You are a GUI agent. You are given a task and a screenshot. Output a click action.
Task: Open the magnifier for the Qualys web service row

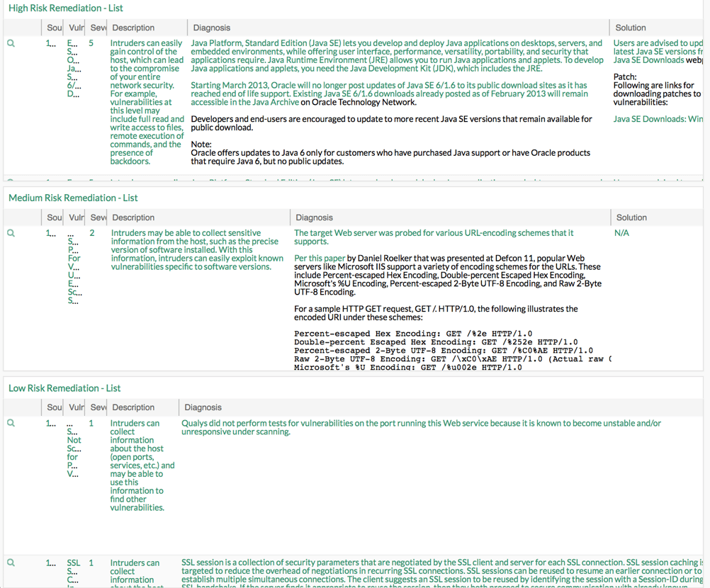tap(11, 423)
